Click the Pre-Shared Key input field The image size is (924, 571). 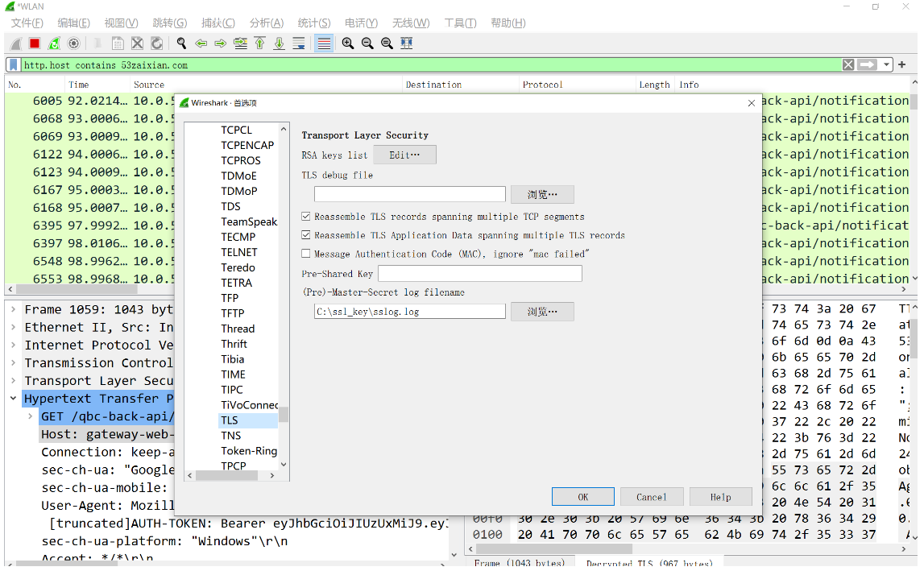[479, 274]
